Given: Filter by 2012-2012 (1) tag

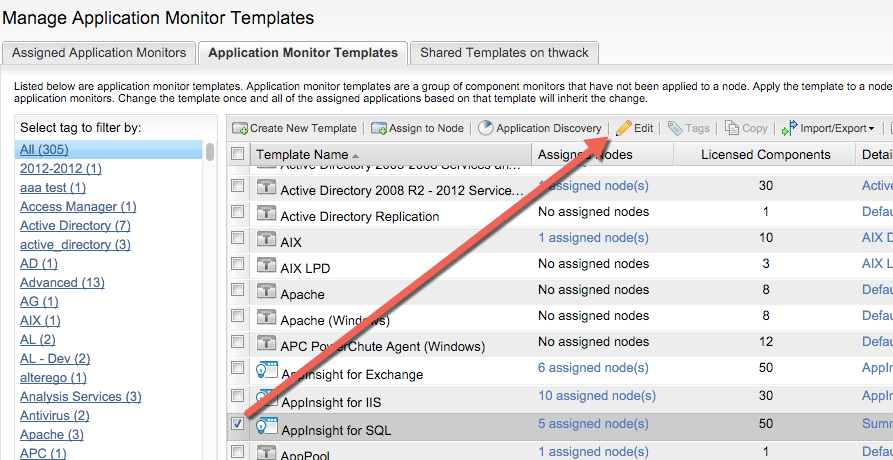Looking at the screenshot, I should (61, 169).
